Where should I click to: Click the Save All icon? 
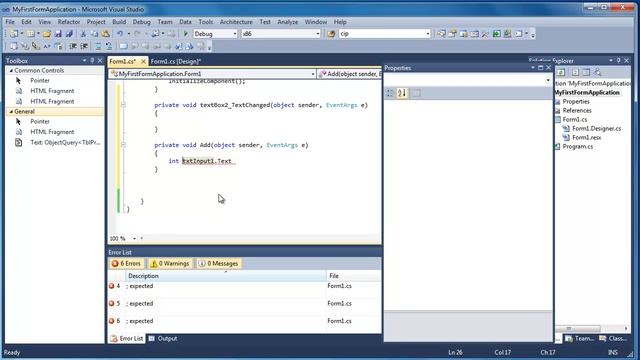point(69,34)
